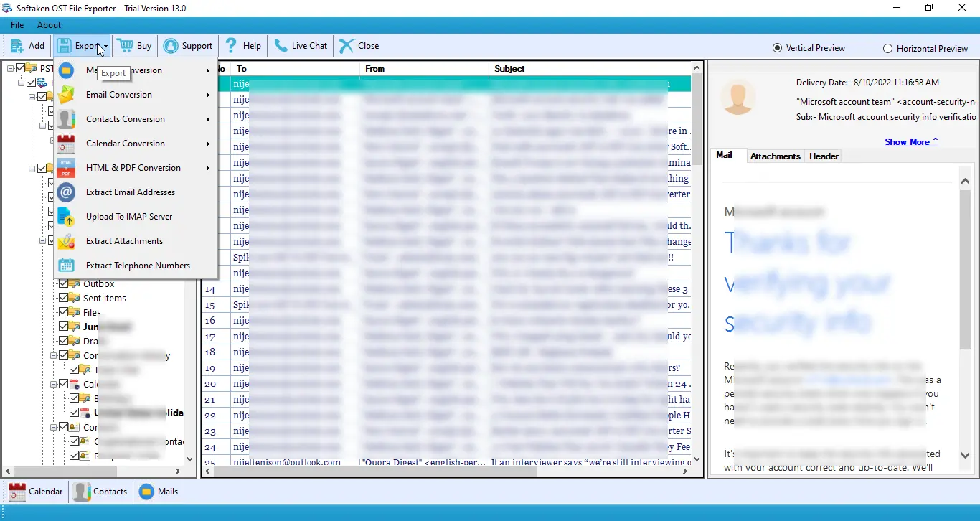Open Support using its toolbar icon
The width and height of the screenshot is (980, 521).
(188, 45)
